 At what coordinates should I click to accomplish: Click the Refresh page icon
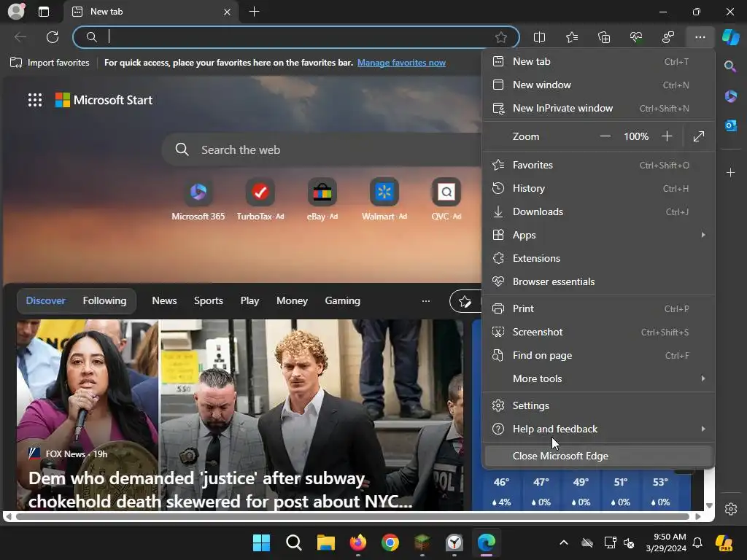coord(53,37)
